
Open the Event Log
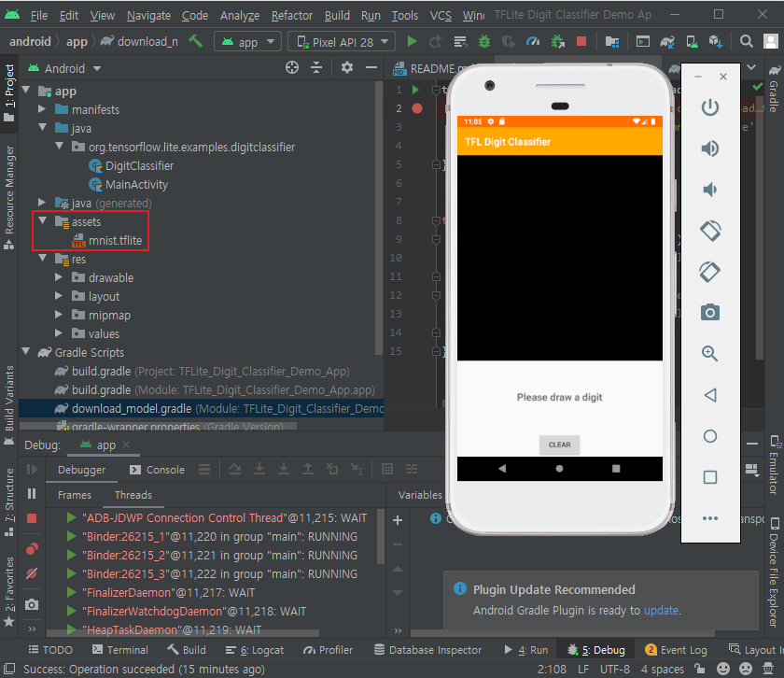point(676,650)
